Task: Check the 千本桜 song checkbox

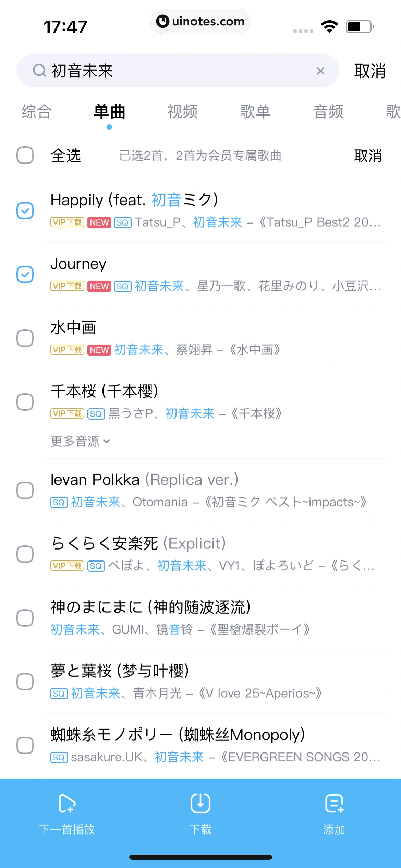Action: pos(25,402)
